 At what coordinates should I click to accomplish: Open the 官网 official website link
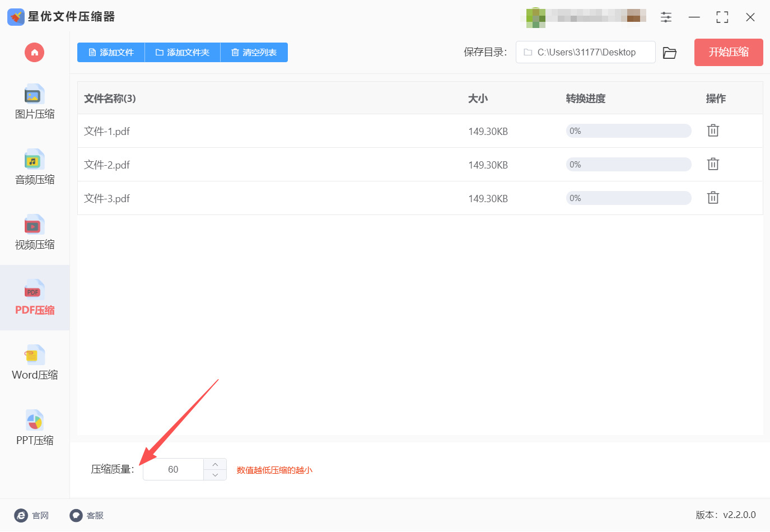pyautogui.click(x=32, y=515)
